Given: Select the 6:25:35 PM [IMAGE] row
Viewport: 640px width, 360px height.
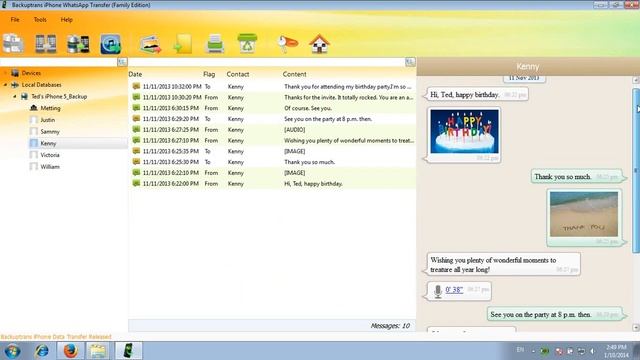Looking at the screenshot, I should click(x=273, y=151).
